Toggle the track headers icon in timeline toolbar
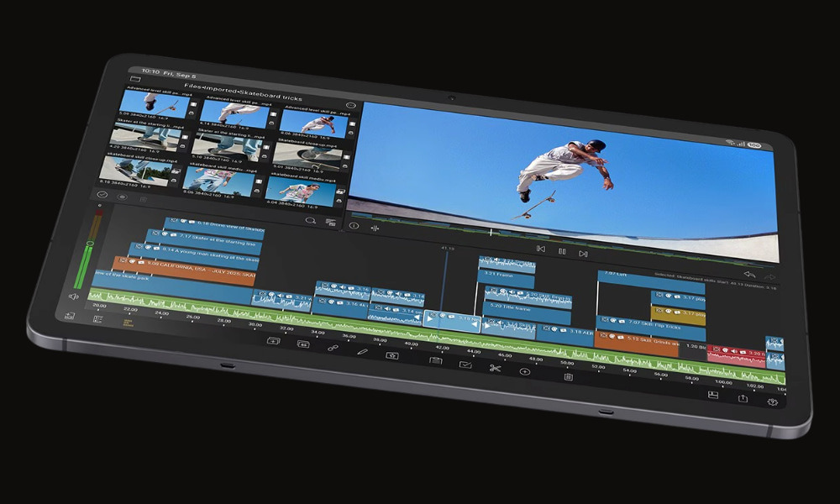The width and height of the screenshot is (840, 504). click(x=97, y=319)
